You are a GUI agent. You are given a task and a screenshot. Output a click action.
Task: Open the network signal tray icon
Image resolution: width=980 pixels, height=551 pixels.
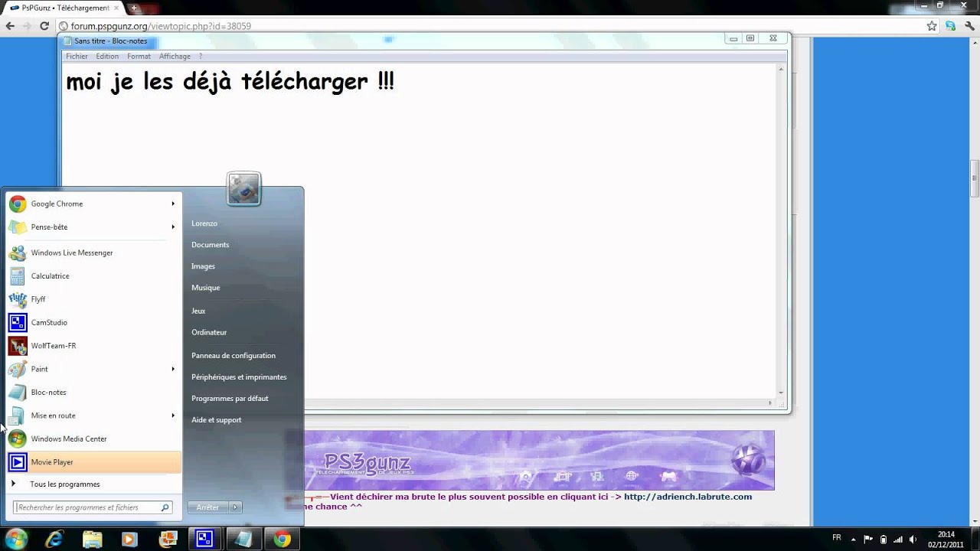(x=898, y=539)
